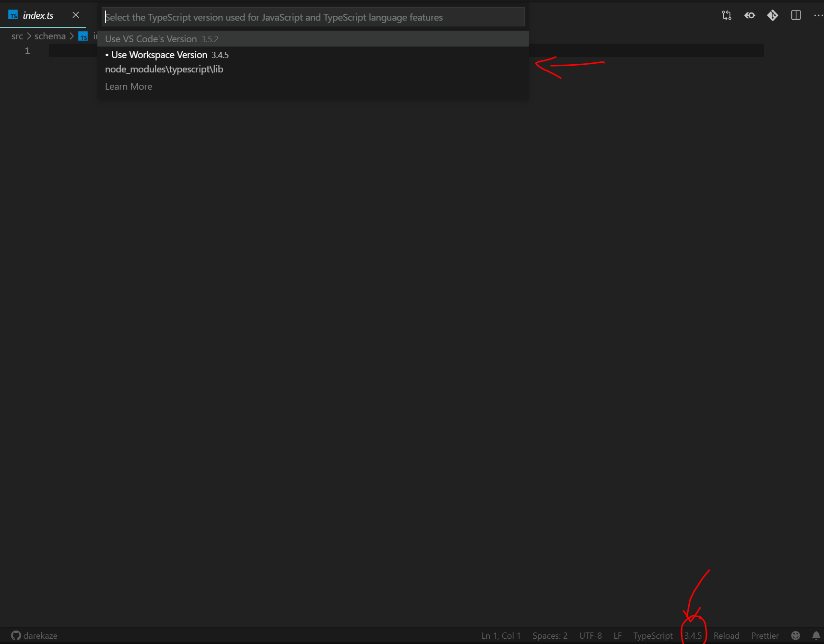Click Reload in the status bar

(x=726, y=635)
